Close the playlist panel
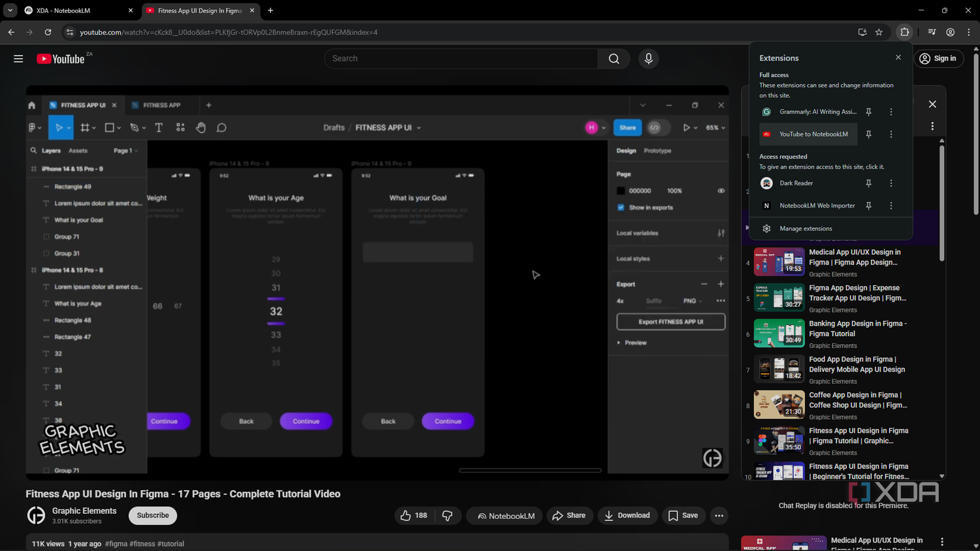 click(x=932, y=104)
